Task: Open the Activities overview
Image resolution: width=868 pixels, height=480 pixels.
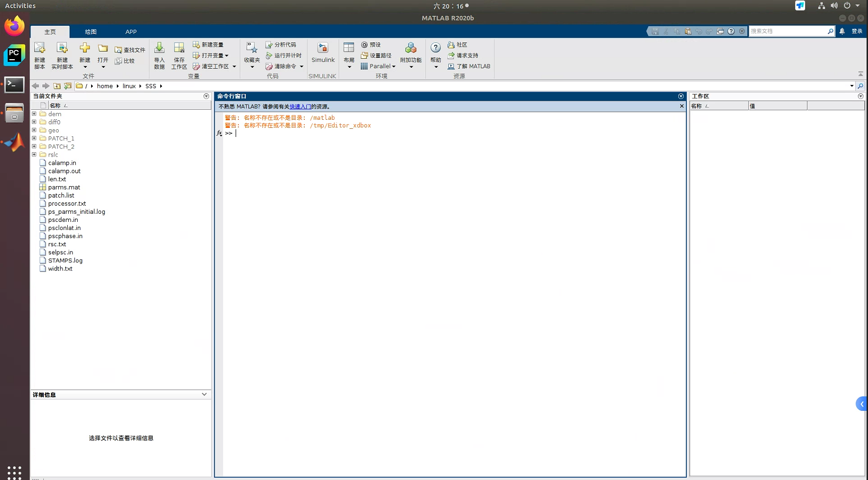Action: 20,6
